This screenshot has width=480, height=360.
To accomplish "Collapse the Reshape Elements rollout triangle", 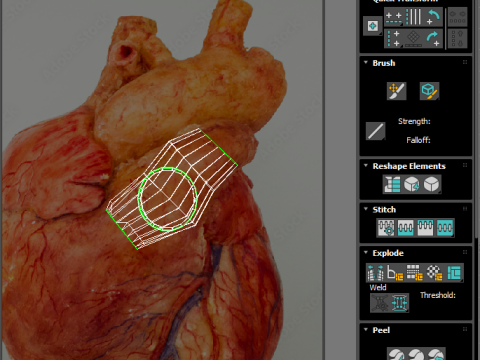I will pos(366,165).
